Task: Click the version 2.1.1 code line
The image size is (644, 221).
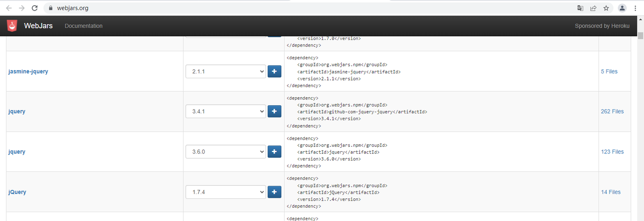Action: 329,79
